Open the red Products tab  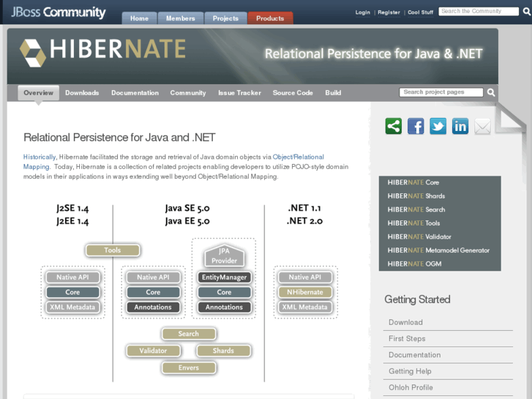pyautogui.click(x=270, y=18)
